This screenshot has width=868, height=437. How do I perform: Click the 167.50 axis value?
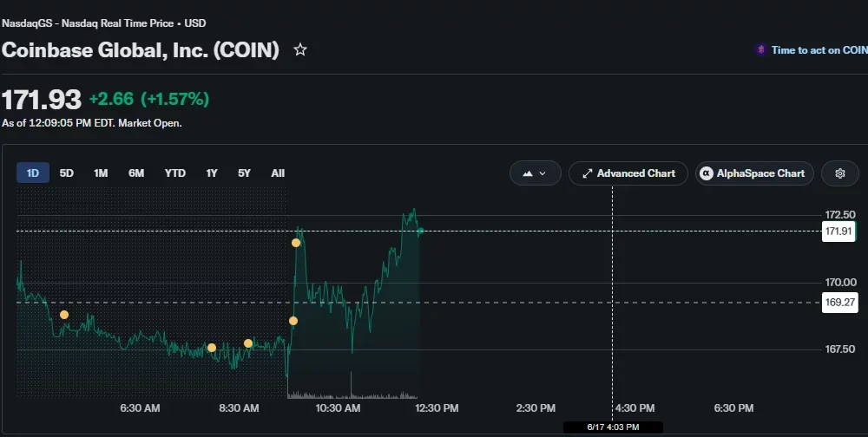coord(839,349)
